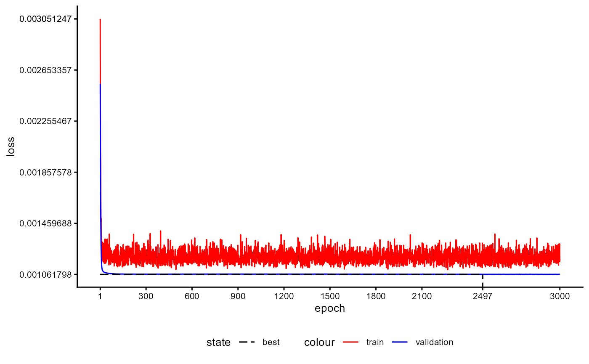The width and height of the screenshot is (589, 364).
Task: Click the x-axis tick label 600
Action: click(x=192, y=296)
